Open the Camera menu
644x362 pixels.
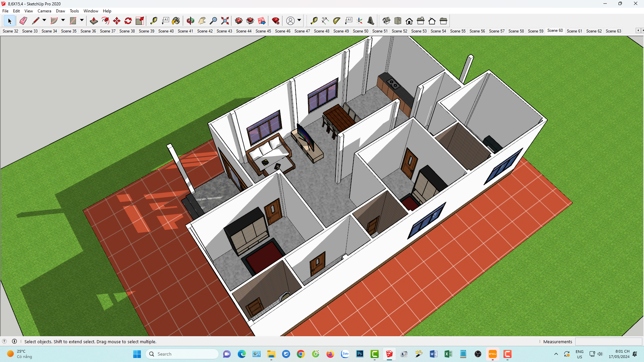click(x=44, y=11)
